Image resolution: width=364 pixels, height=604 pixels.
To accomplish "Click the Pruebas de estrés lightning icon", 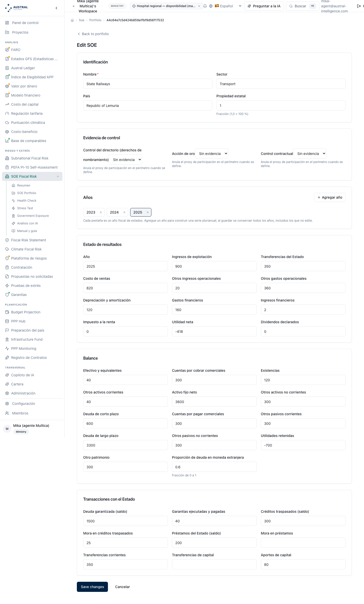I will click(7, 286).
